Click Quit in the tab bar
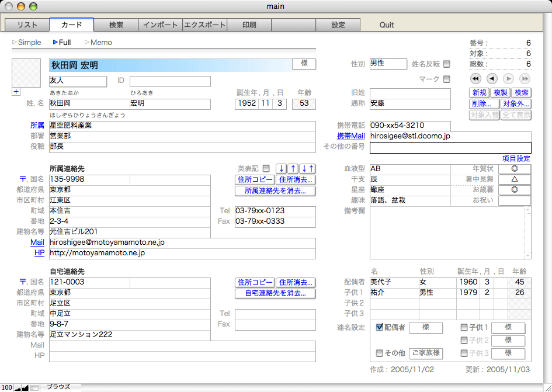This screenshot has width=552, height=392. (387, 25)
